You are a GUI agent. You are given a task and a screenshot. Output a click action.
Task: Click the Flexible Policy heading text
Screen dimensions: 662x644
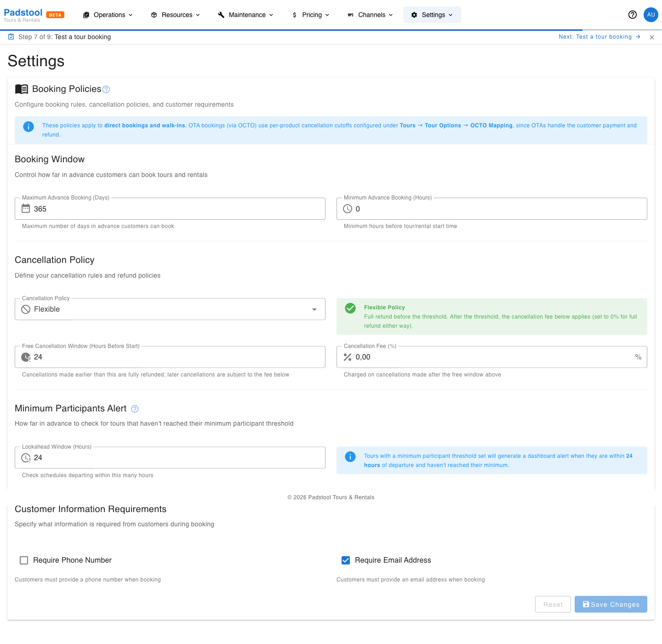click(384, 308)
